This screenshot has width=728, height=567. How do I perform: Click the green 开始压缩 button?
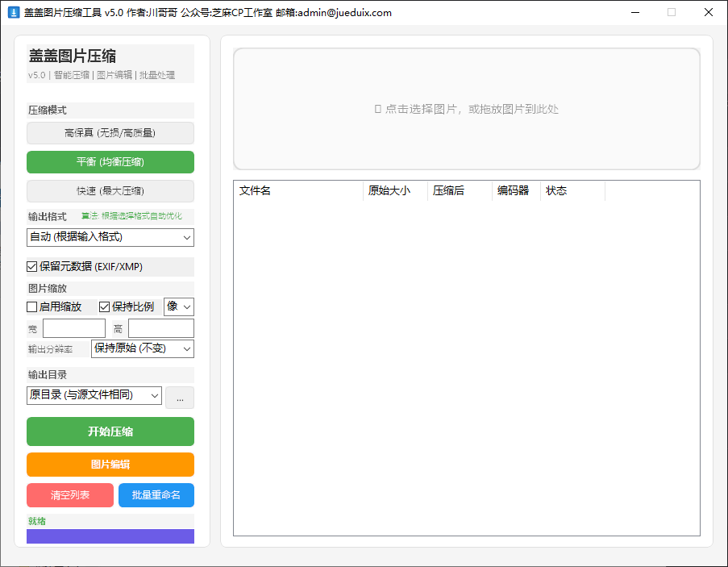110,432
